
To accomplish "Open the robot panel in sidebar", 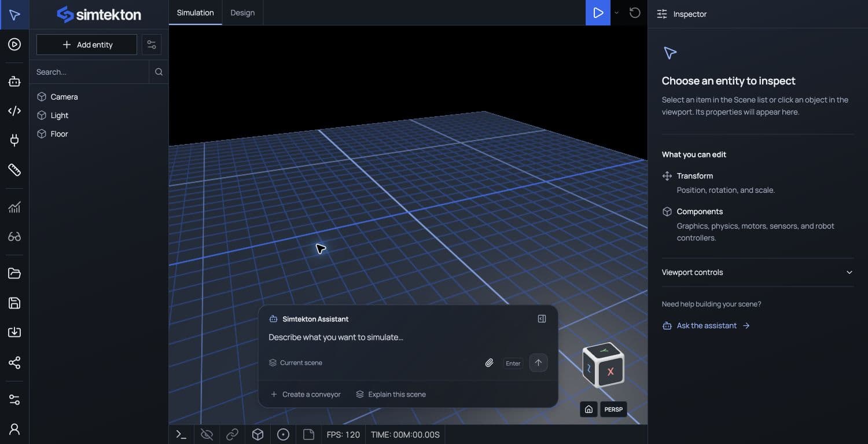I will [14, 82].
